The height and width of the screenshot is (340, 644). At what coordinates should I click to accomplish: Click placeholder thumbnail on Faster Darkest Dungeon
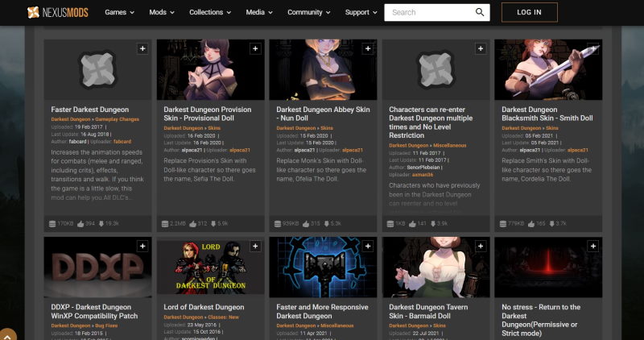point(97,69)
